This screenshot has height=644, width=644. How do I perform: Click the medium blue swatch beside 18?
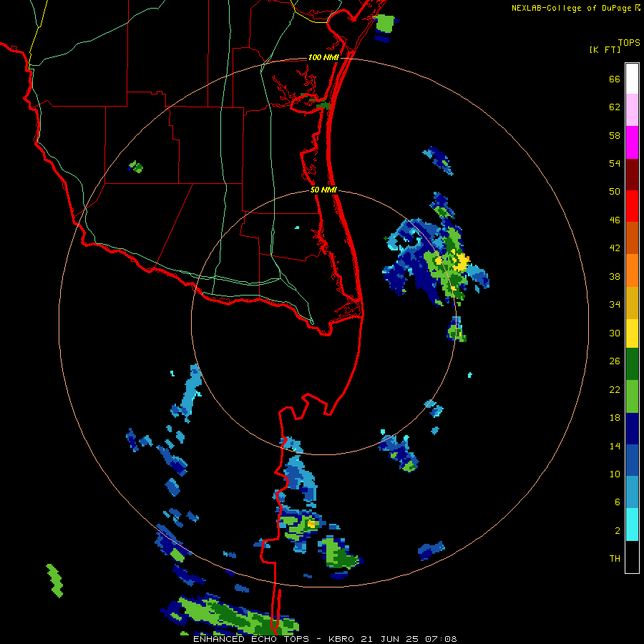[632, 460]
